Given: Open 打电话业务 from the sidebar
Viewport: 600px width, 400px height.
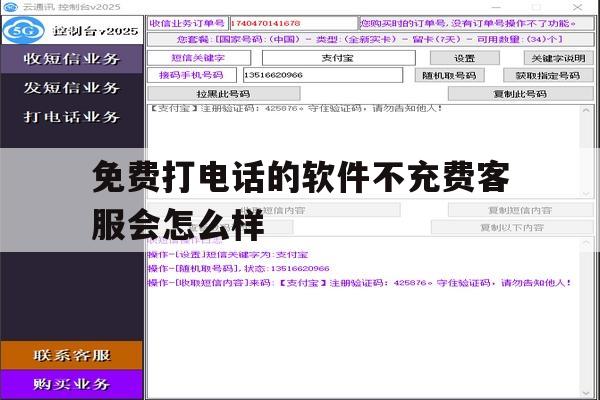Looking at the screenshot, I should pos(72,117).
